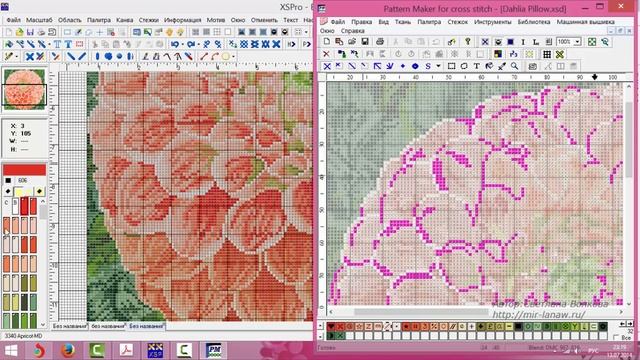The width and height of the screenshot is (640, 360).
Task: Switch to the third Без названия tab
Action: [x=147, y=326]
